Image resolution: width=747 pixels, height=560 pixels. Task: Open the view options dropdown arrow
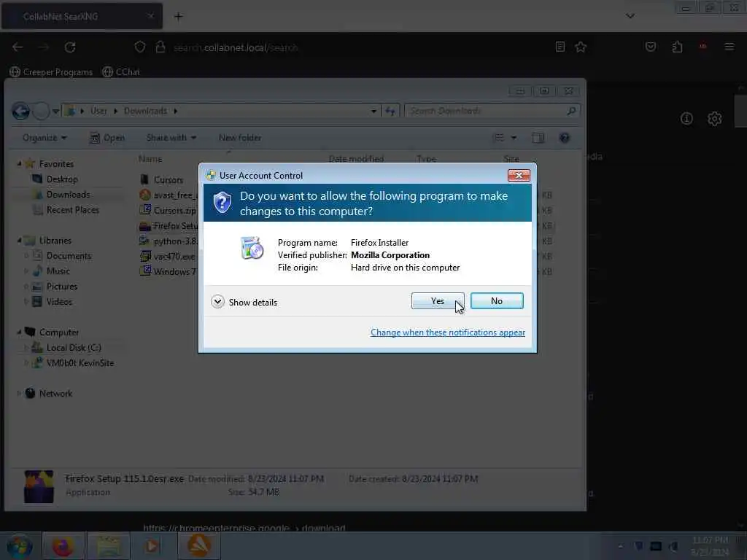[514, 138]
